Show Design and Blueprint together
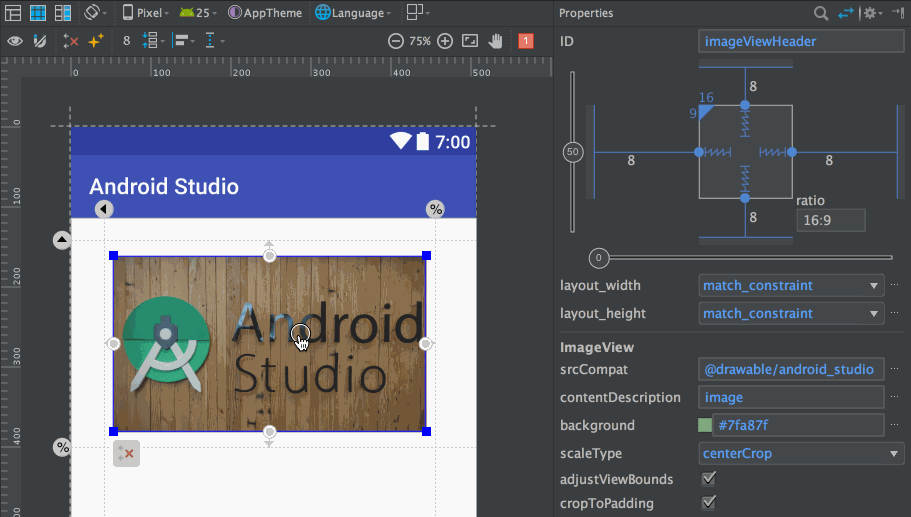911x517 pixels. pos(63,13)
